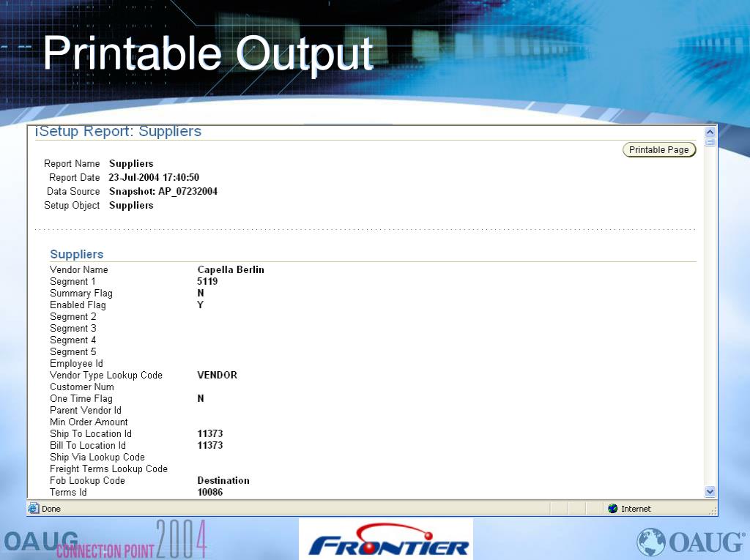Click the Vendor Type Lookup Code label
750x560 pixels.
106,375
